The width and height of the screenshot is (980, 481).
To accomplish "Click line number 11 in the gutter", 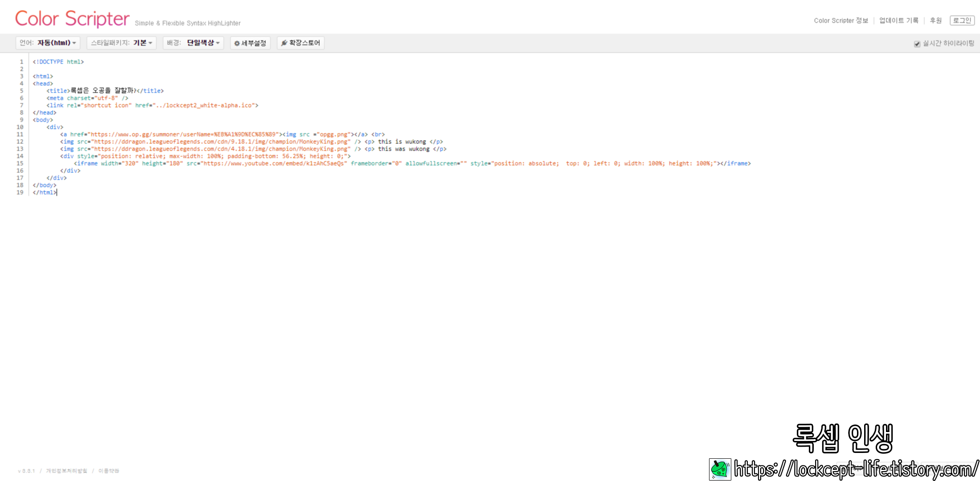I will point(20,134).
